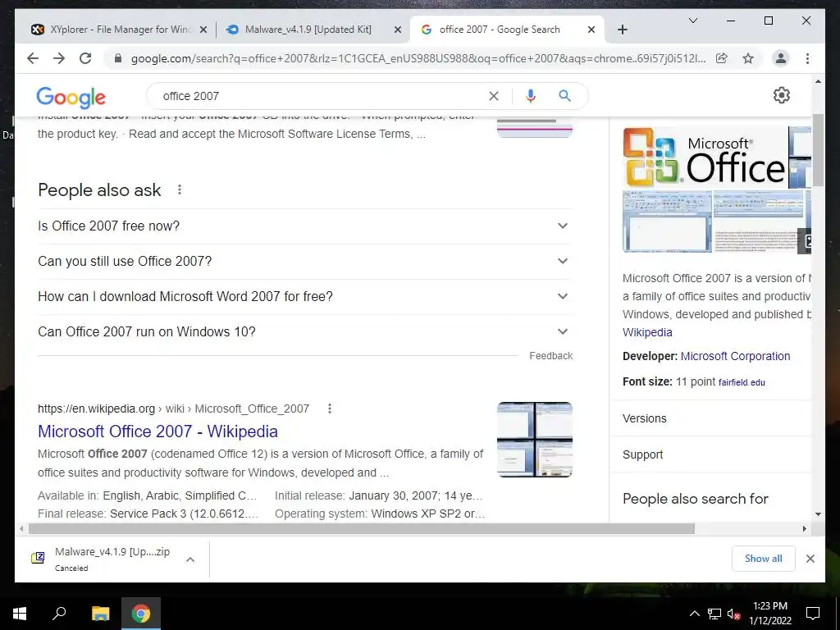Click the horizontal scrollbar thumb
Screen dimensions: 840x630
tap(362, 529)
